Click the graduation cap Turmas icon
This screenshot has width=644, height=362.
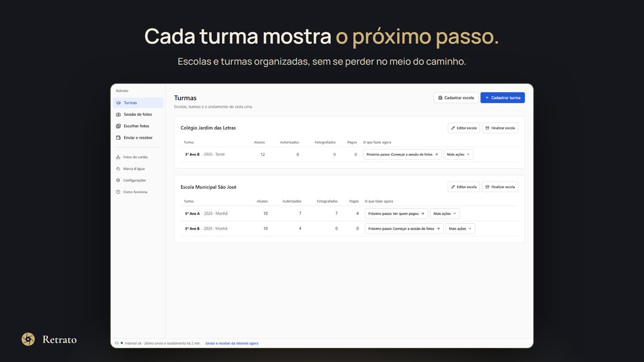[x=118, y=103]
